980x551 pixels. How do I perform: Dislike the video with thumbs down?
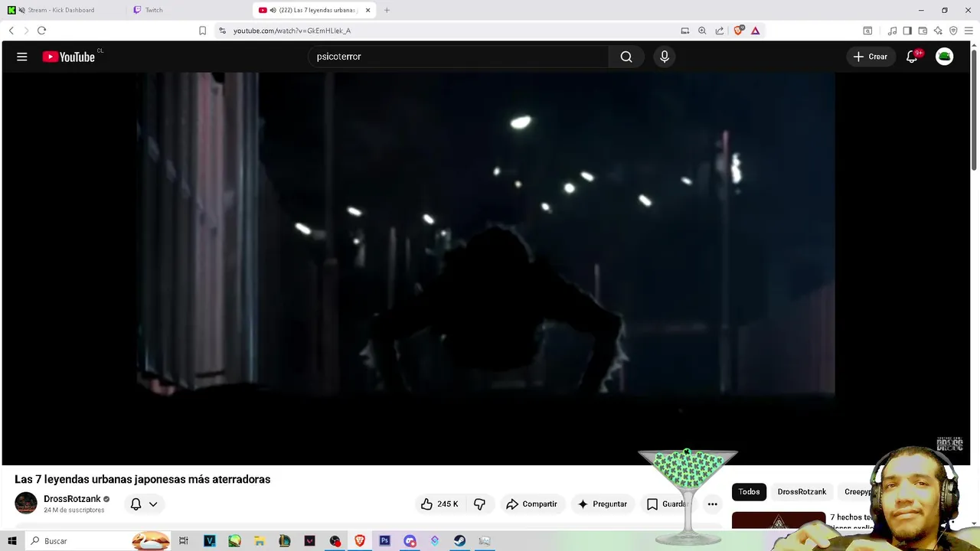[x=480, y=504]
